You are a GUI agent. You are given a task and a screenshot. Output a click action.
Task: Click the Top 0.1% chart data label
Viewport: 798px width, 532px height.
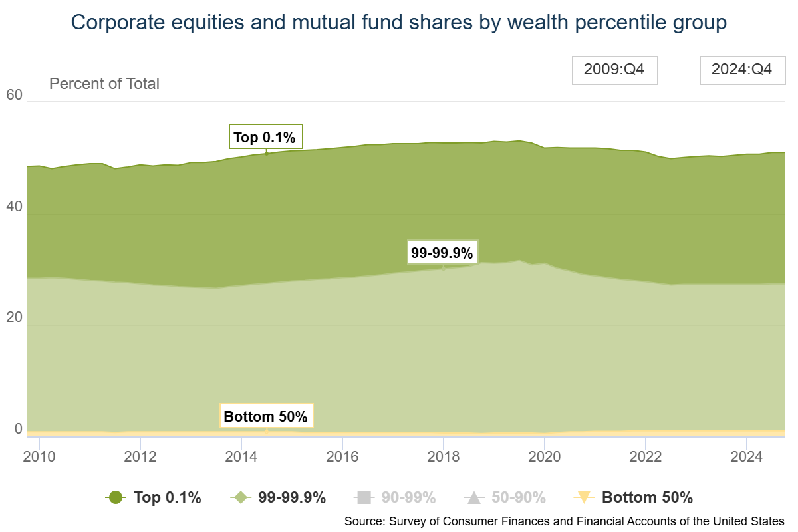[265, 137]
